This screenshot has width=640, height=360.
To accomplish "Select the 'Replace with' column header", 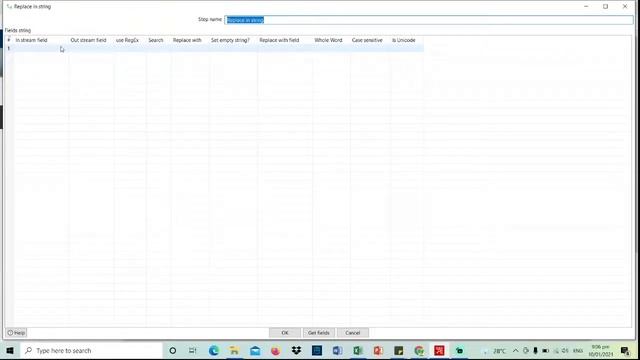I will click(187, 40).
